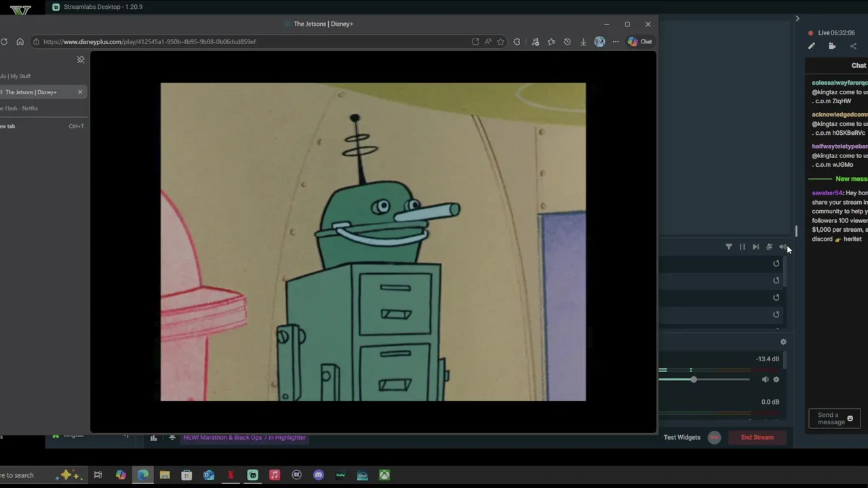Click the End Stream button
The width and height of the screenshot is (868, 488).
tap(757, 438)
